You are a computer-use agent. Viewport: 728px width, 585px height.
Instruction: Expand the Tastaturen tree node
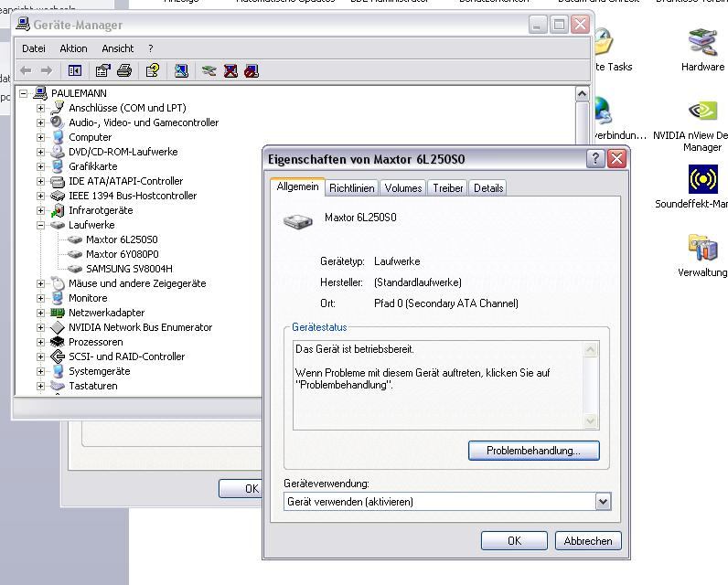(41, 386)
